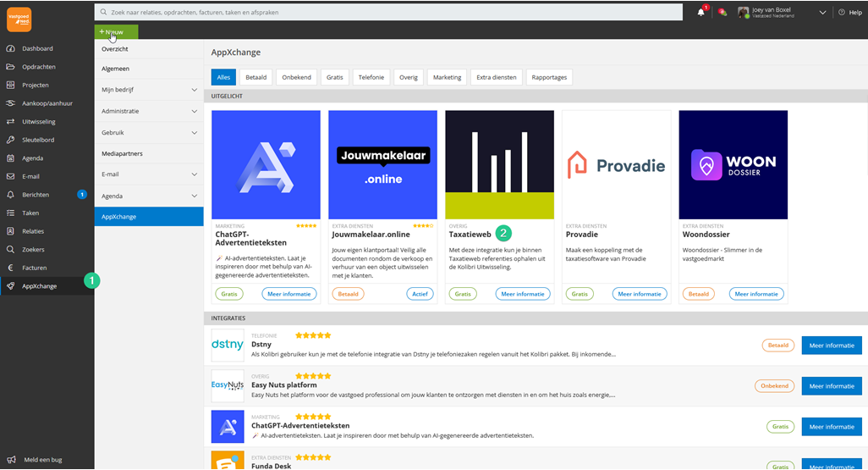868x470 pixels.
Task: Open Sleutelbord key icon in sidebar
Action: 10,140
